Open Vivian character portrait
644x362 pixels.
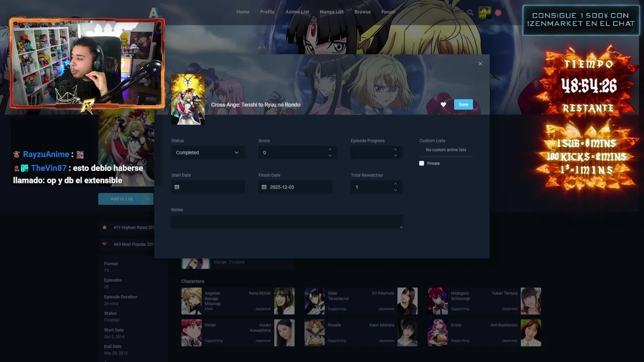tap(191, 333)
